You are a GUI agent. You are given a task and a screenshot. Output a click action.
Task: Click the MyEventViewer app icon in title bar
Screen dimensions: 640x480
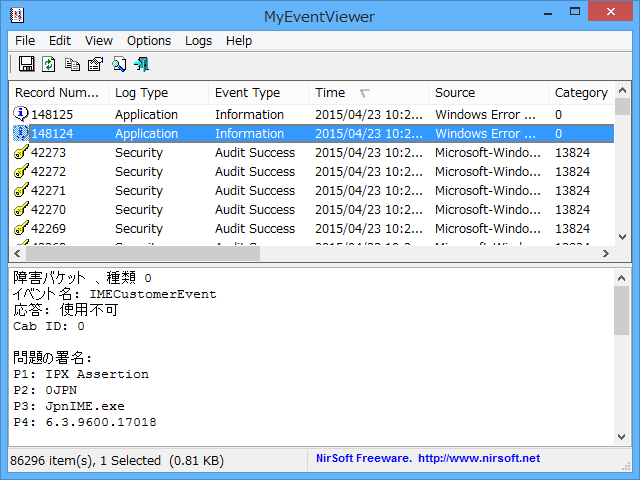pos(17,16)
